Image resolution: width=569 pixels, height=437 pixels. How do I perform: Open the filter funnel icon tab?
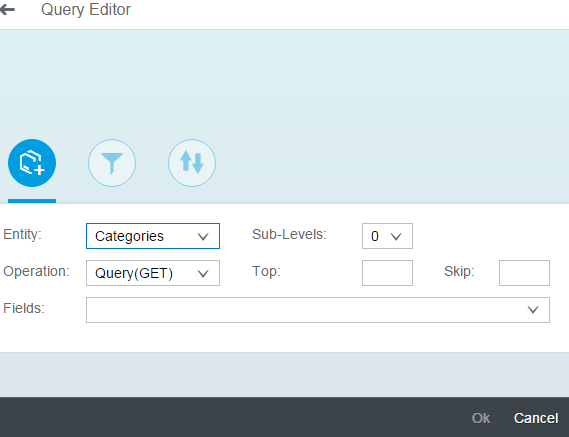coord(112,163)
